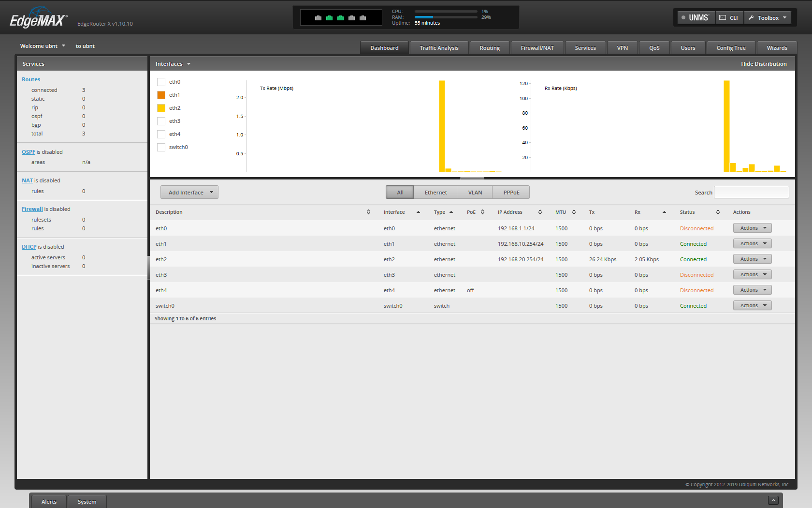812x508 pixels.
Task: Open the Interfaces panel dropdown
Action: tap(173, 64)
